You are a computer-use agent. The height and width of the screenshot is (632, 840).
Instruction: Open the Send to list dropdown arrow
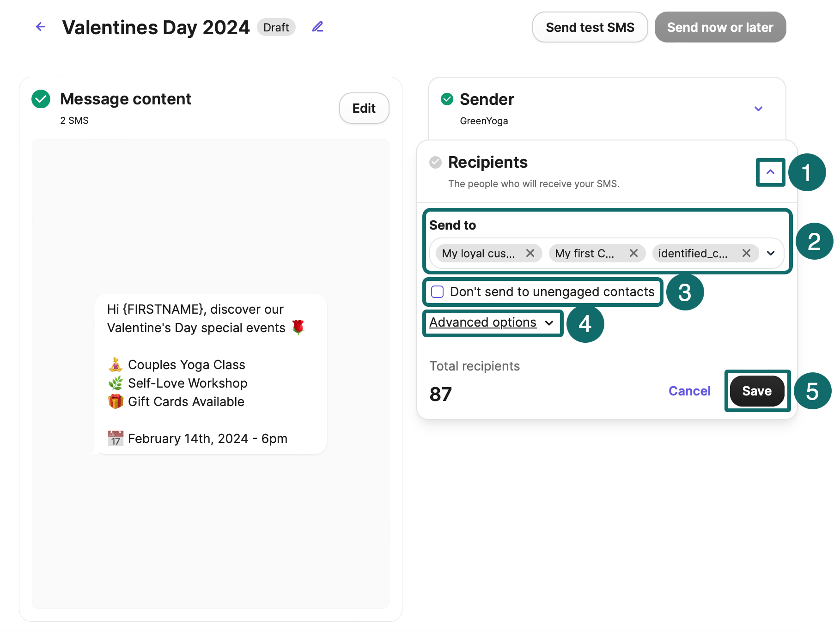tap(771, 253)
